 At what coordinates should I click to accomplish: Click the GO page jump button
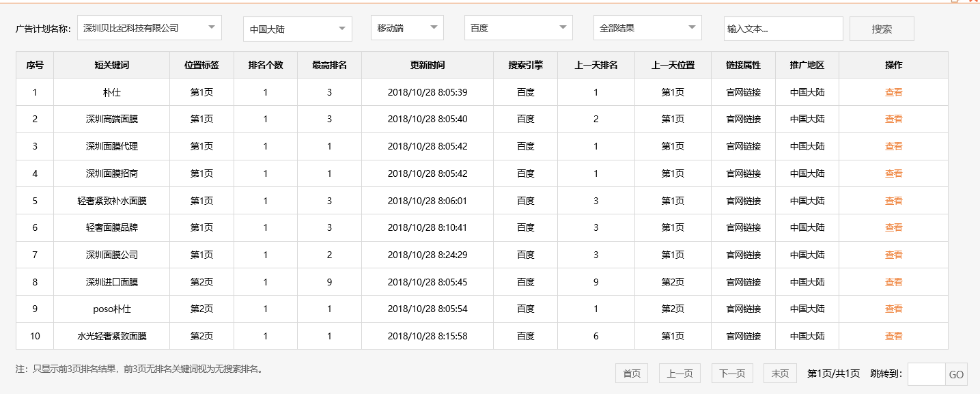pyautogui.click(x=955, y=374)
